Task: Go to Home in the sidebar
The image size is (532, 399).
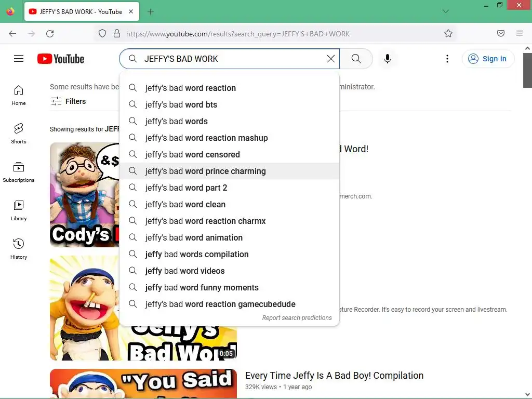Action: pyautogui.click(x=19, y=96)
